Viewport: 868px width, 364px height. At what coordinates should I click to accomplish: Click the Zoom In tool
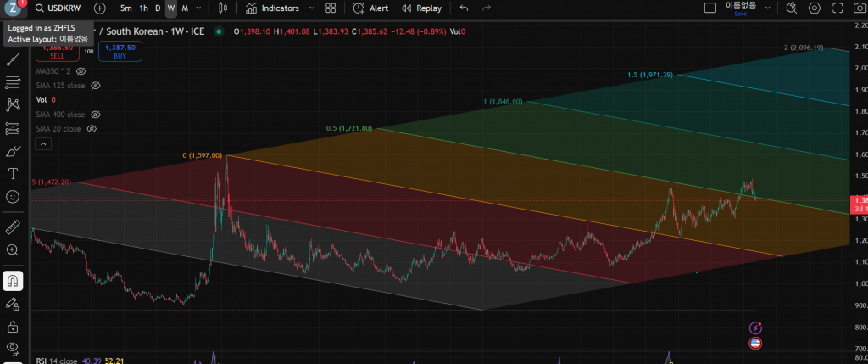coord(13,250)
